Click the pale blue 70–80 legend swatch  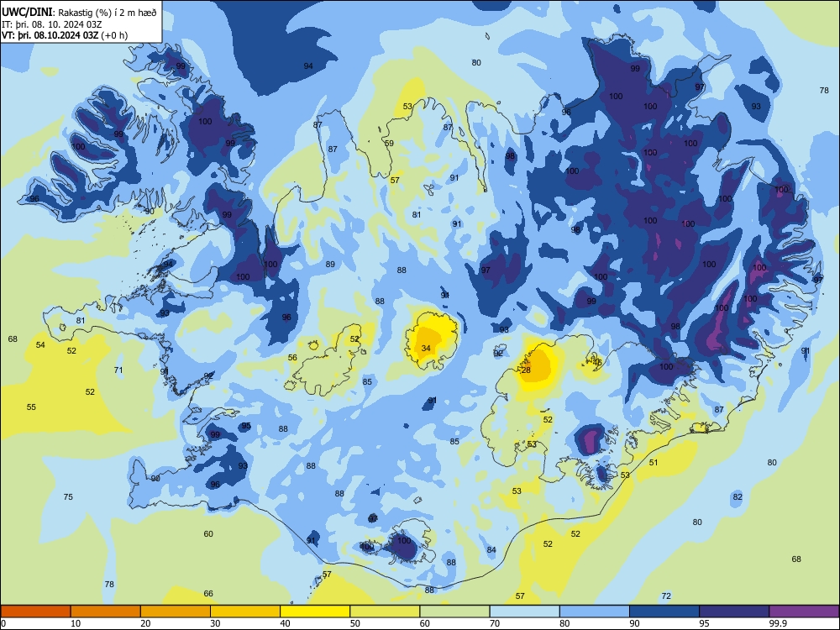click(x=524, y=612)
